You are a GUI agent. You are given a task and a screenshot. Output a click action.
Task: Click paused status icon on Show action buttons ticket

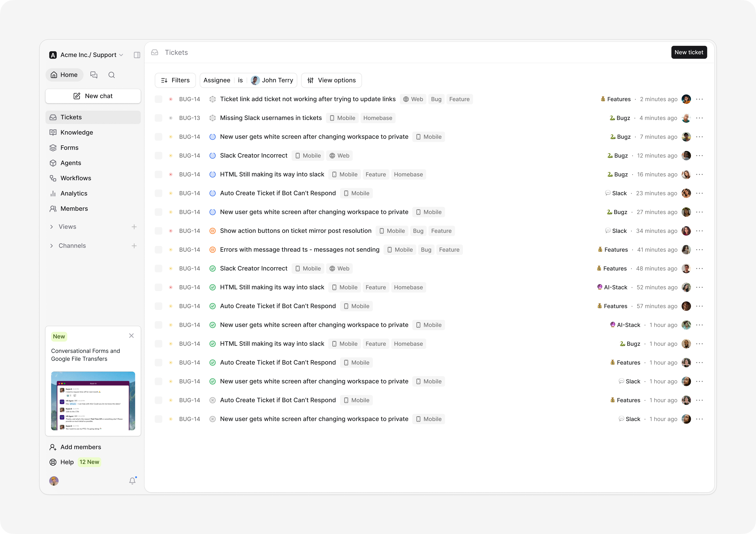[x=213, y=231]
